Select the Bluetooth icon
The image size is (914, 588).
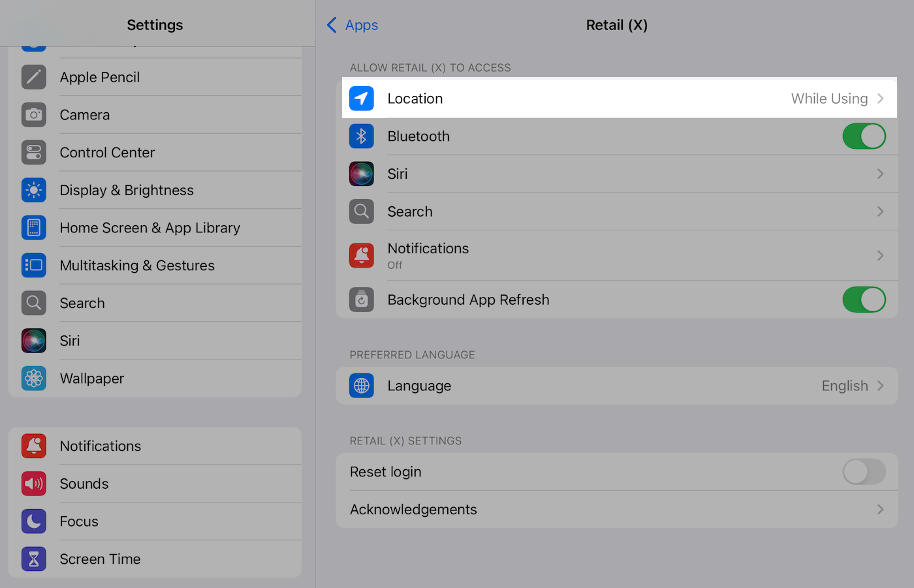click(x=361, y=136)
